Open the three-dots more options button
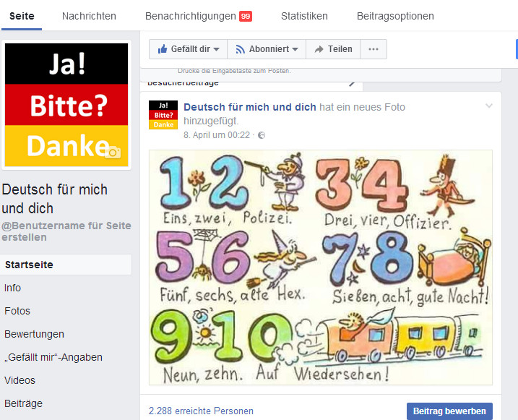Viewport: 518px width, 420px height. point(374,49)
